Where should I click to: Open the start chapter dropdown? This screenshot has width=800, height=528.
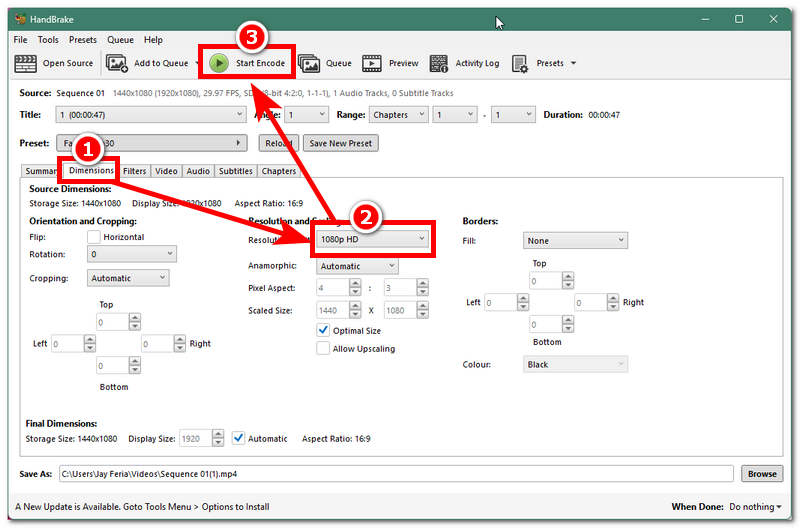(x=455, y=115)
